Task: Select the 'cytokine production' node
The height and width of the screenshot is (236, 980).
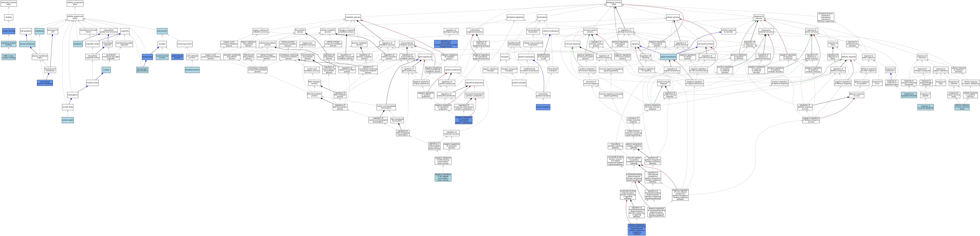Action: point(453,70)
